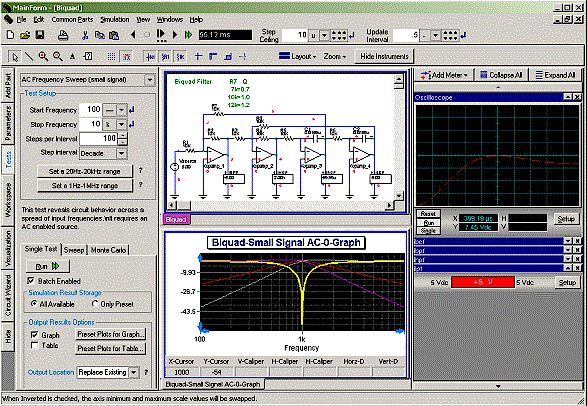Expand the Output Location dropdown
587x406 pixels.
coord(134,372)
